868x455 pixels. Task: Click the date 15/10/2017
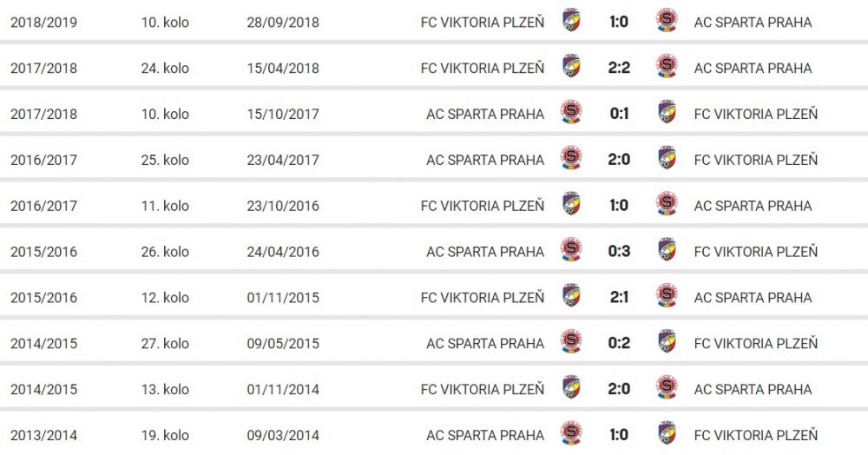tap(283, 114)
